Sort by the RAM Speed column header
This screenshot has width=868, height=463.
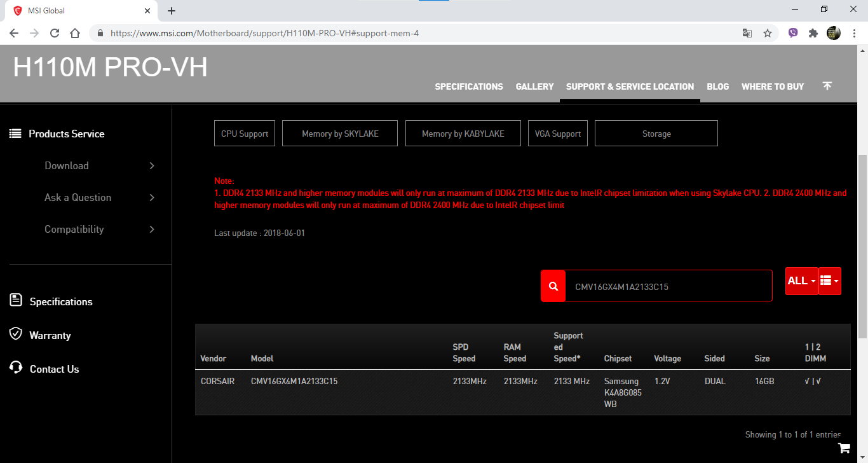(x=515, y=353)
